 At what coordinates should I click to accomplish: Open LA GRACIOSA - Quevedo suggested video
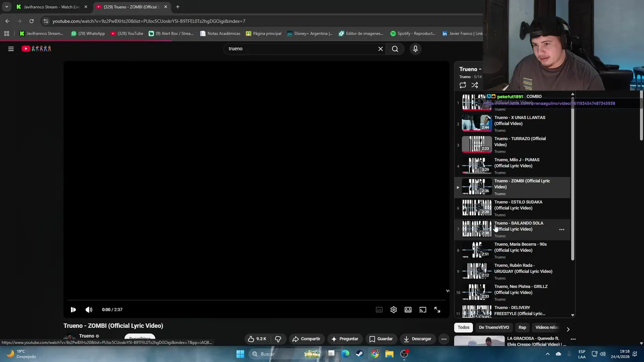coord(536,341)
